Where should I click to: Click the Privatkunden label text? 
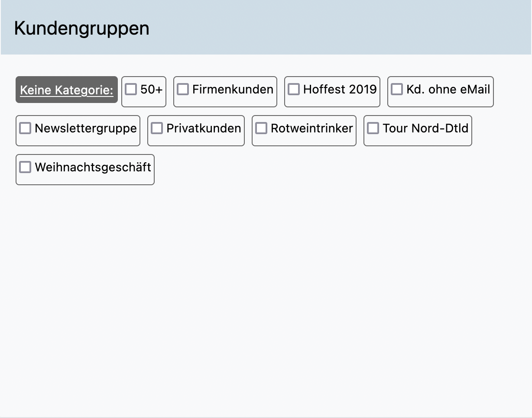pos(204,129)
